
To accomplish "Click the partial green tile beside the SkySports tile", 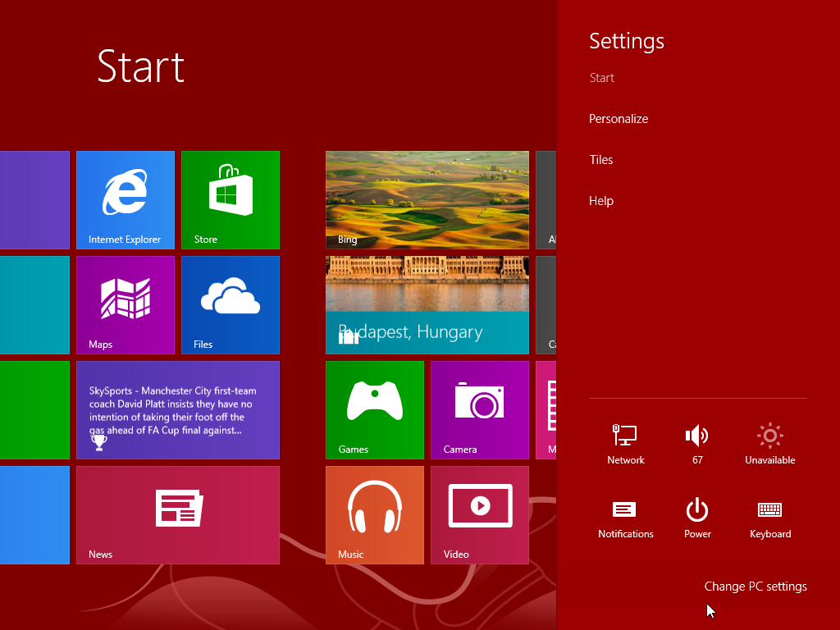I will [34, 410].
